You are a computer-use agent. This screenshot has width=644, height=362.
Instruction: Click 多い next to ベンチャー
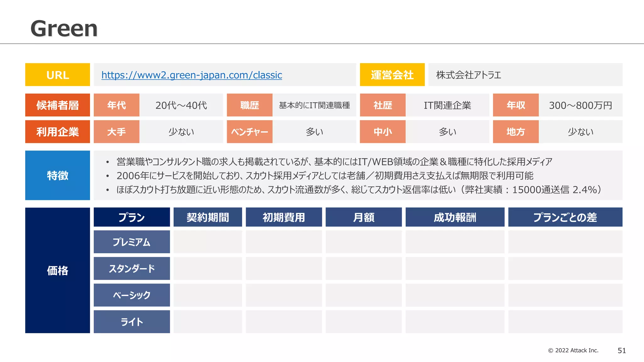pyautogui.click(x=314, y=132)
